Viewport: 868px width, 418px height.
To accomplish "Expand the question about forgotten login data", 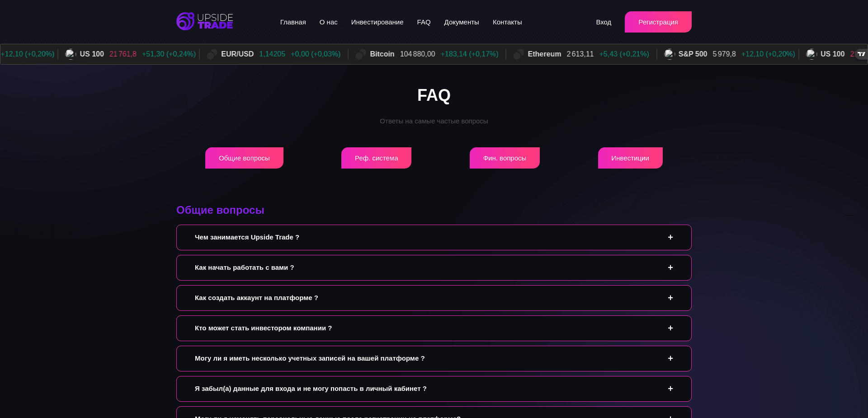I will click(670, 389).
